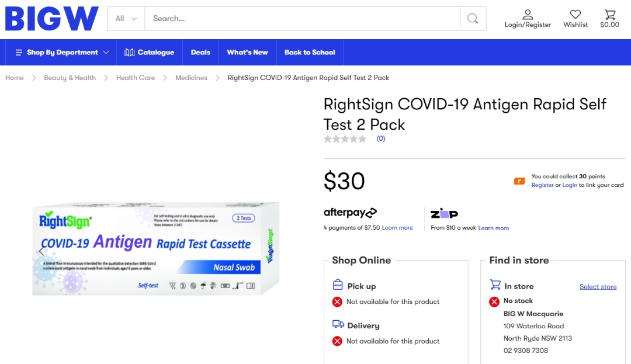631x364 pixels.
Task: Click the In store trolley icon
Action: coord(495,285)
